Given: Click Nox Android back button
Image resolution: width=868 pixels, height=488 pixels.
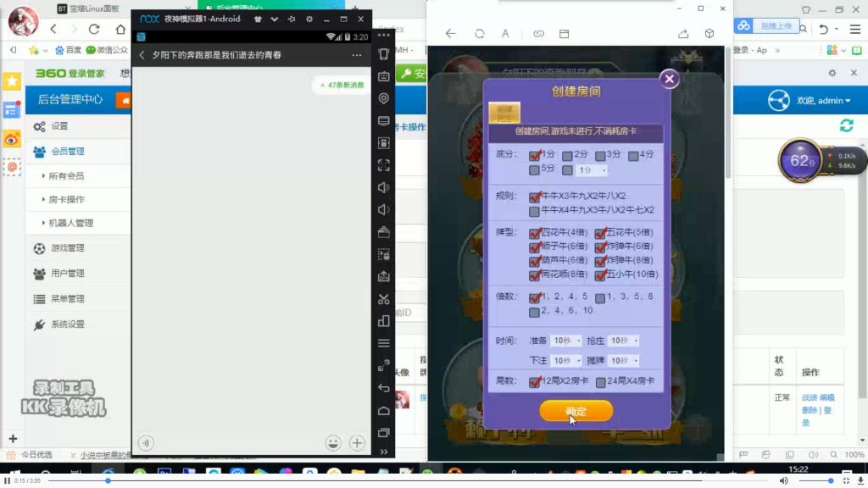Looking at the screenshot, I should tap(384, 388).
